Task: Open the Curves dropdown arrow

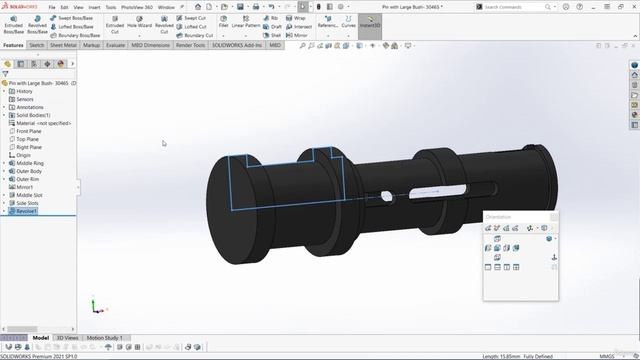Action: click(x=348, y=36)
